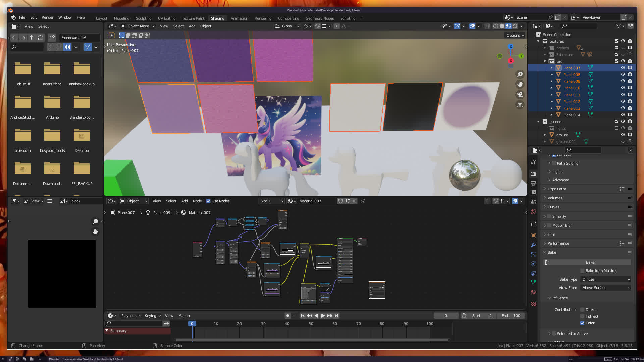Click the pan hand icon in viewport
Screen dimensions: 644x362
520,84
